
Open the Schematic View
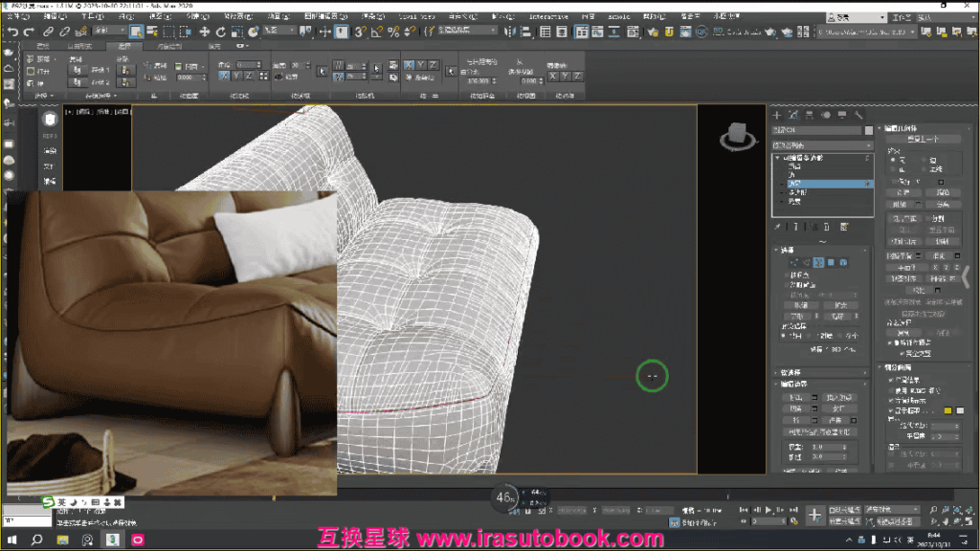(614, 32)
